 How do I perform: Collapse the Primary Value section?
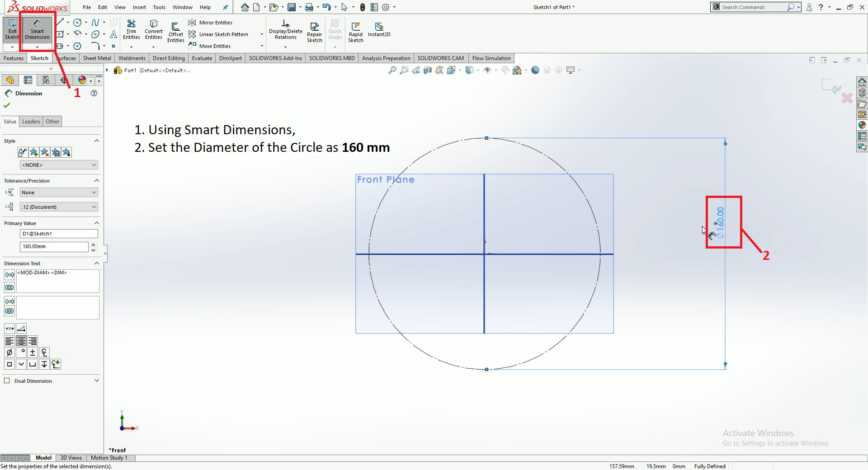pyautogui.click(x=96, y=223)
